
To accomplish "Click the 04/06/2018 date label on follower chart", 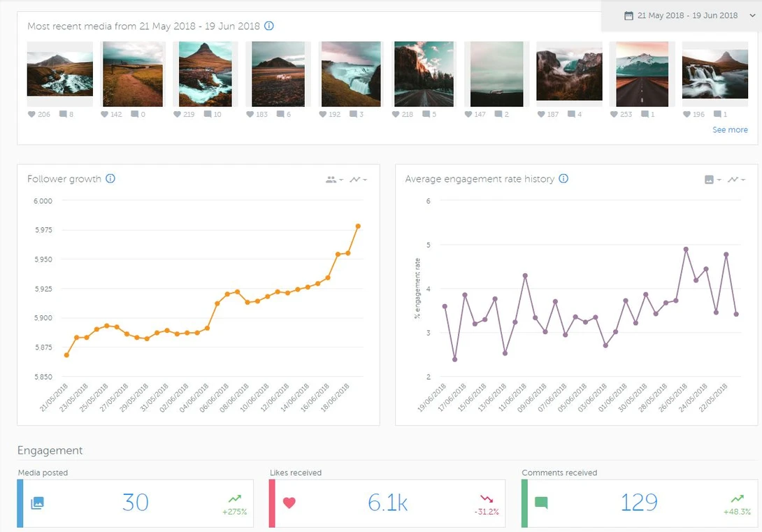I will [194, 398].
